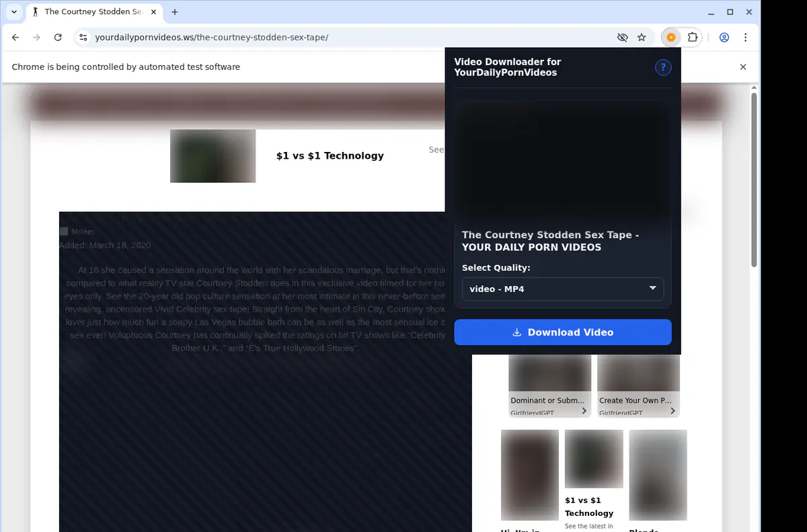Click the arrow on 'Create Your Own P...' card
Screen dimensions: 807x532
(x=672, y=410)
